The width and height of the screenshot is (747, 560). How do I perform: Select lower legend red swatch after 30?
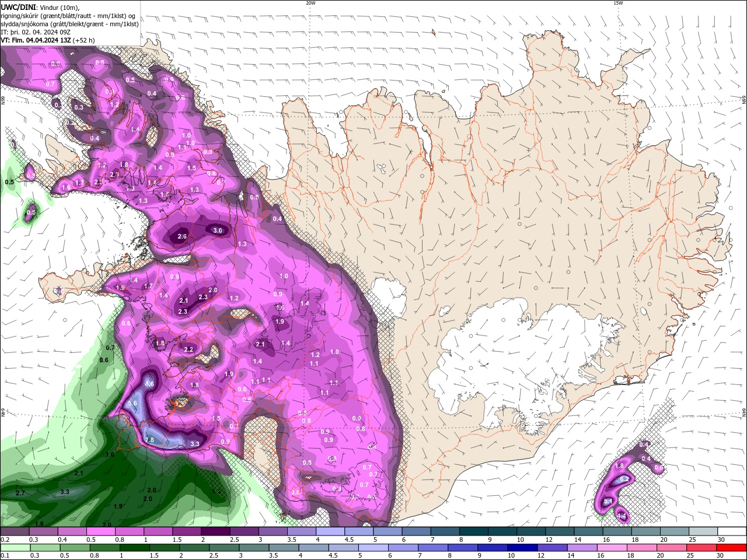(x=730, y=548)
